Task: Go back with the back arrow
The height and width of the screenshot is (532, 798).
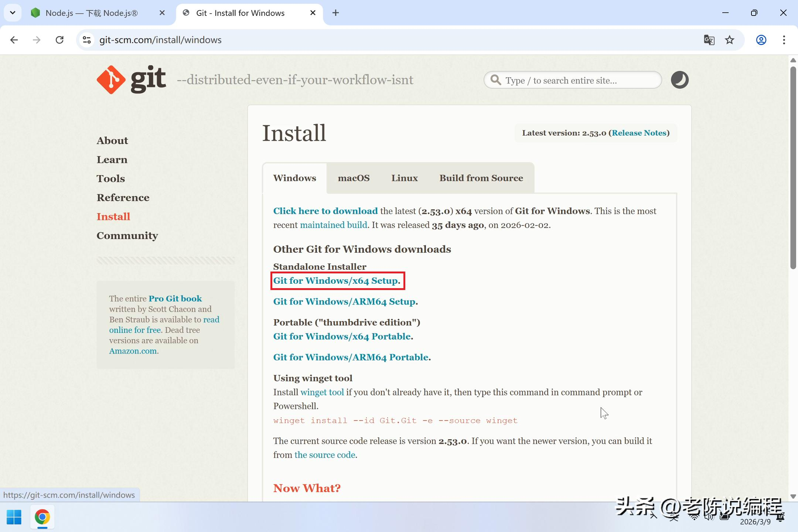Action: point(14,40)
